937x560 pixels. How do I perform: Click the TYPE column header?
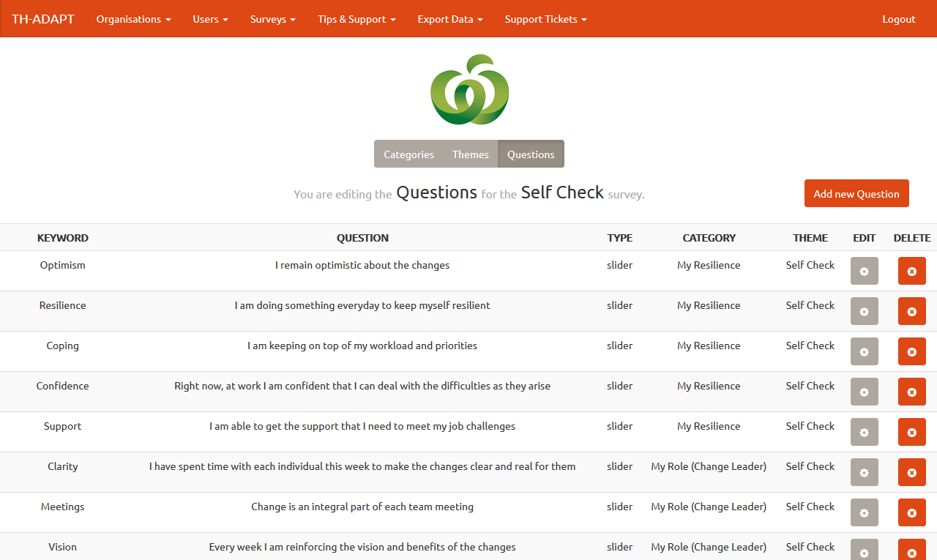click(x=620, y=238)
